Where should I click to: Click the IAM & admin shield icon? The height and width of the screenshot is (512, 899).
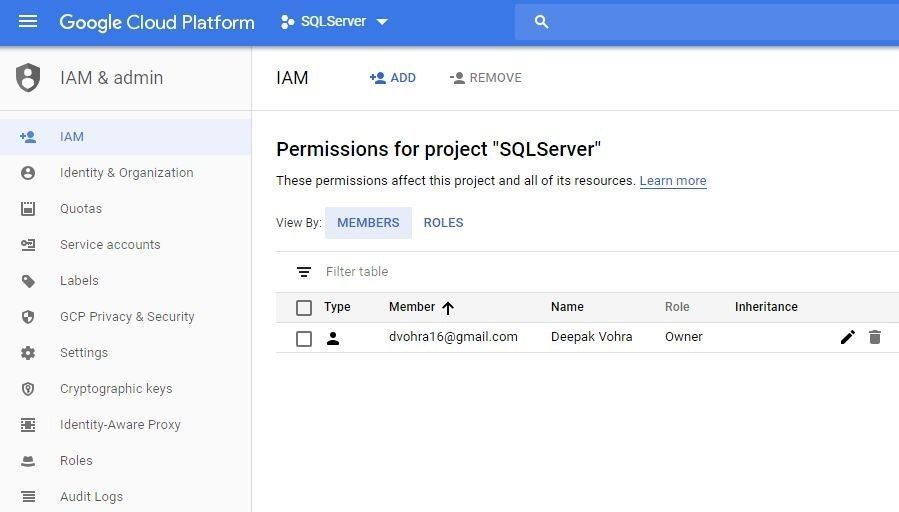(29, 78)
